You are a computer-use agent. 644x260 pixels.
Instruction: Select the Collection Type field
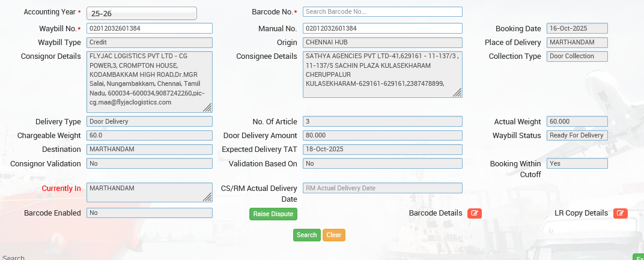577,56
